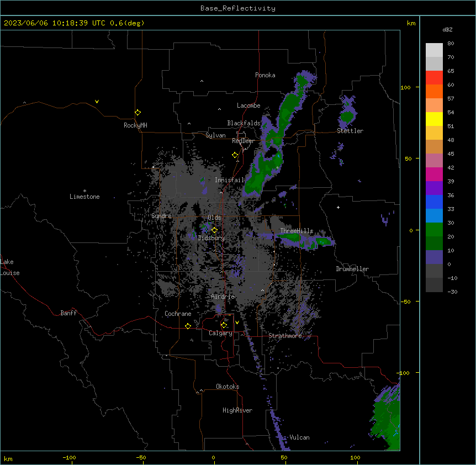Viewport: 476px width, 465px height.
Task: Pick the 10 dBZ slate blue swatch
Action: [x=434, y=257]
